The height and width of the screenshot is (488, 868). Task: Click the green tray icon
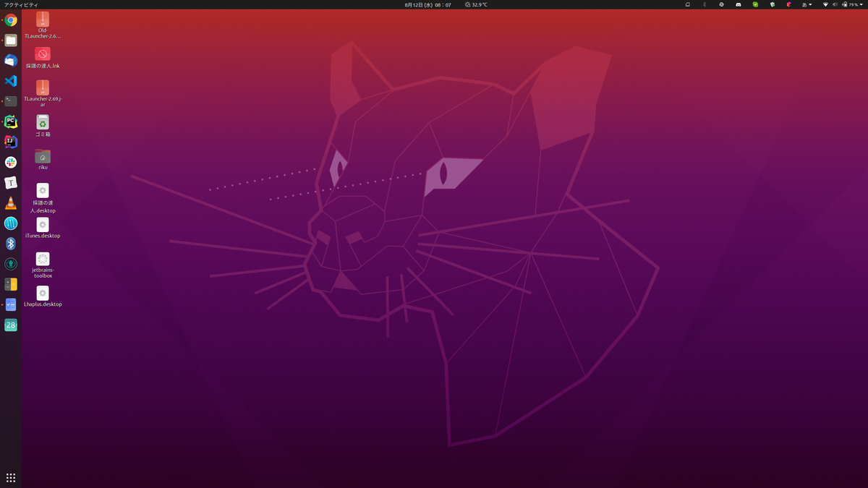coord(755,4)
